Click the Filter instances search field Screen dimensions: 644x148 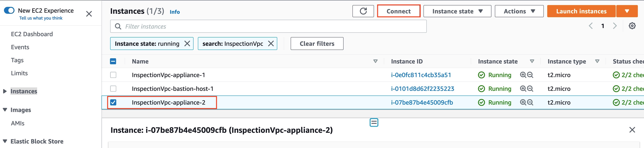point(268,26)
